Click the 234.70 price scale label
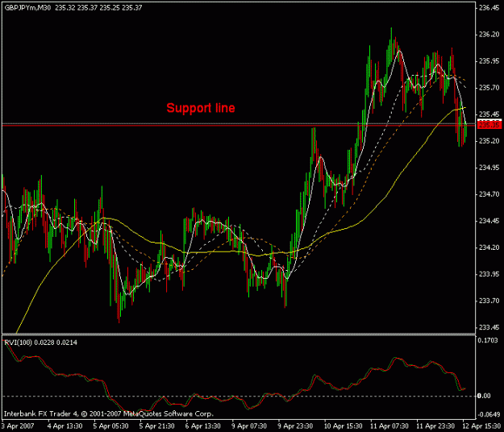Screen dimensions: 504x432 489,194
